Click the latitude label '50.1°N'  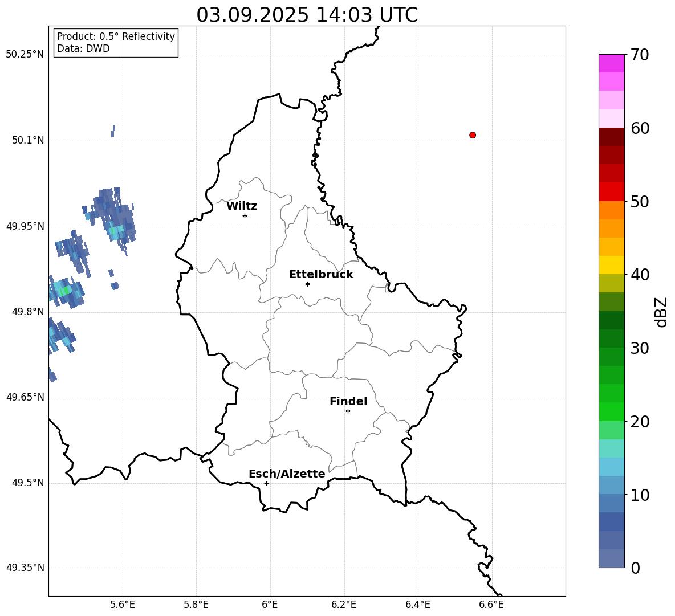27,140
